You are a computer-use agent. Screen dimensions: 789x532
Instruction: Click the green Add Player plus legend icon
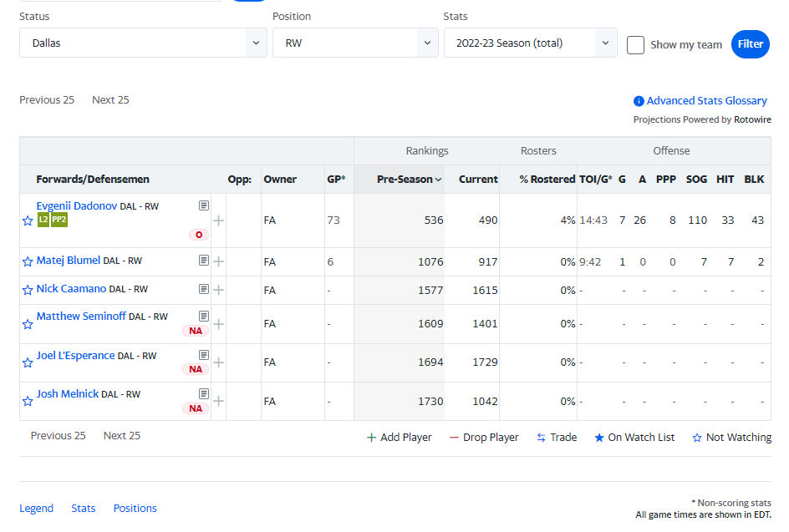tap(371, 438)
